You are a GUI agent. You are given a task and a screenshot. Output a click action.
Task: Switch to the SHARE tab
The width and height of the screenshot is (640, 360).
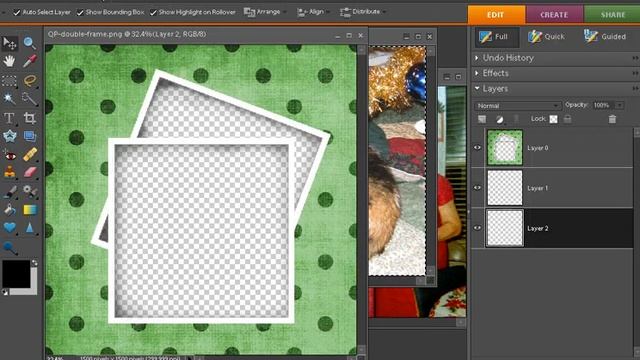click(x=612, y=15)
